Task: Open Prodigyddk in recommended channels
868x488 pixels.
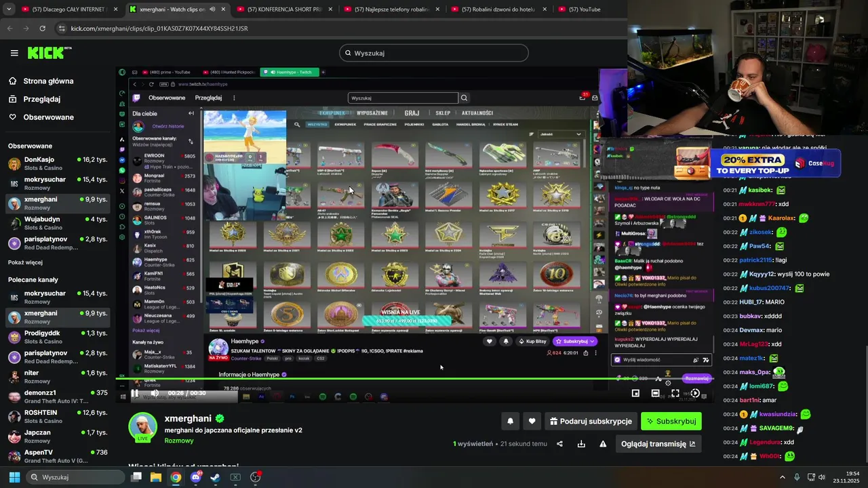Action: (x=58, y=337)
